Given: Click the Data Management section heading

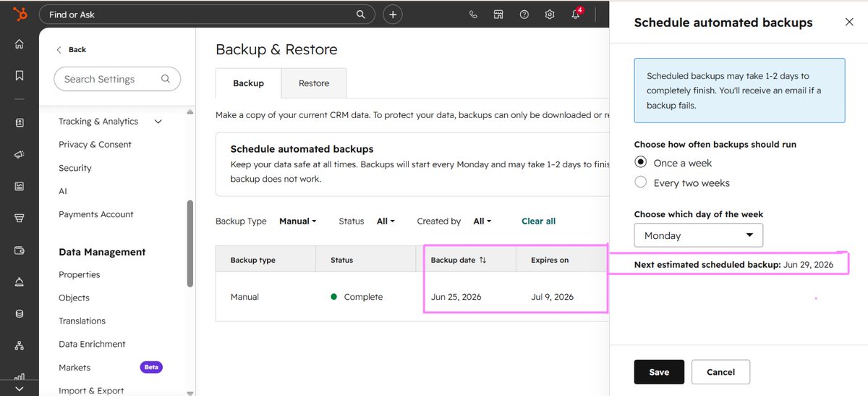Looking at the screenshot, I should [102, 252].
